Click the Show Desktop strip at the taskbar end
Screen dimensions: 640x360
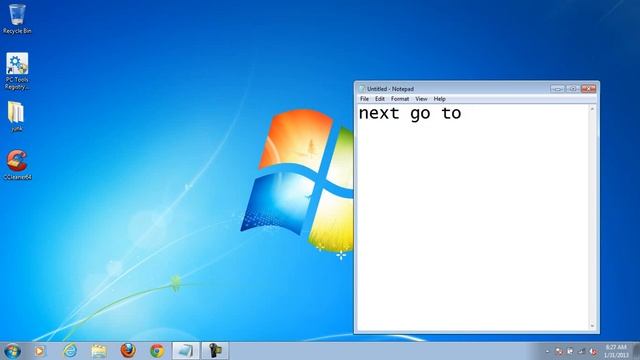pos(636,351)
